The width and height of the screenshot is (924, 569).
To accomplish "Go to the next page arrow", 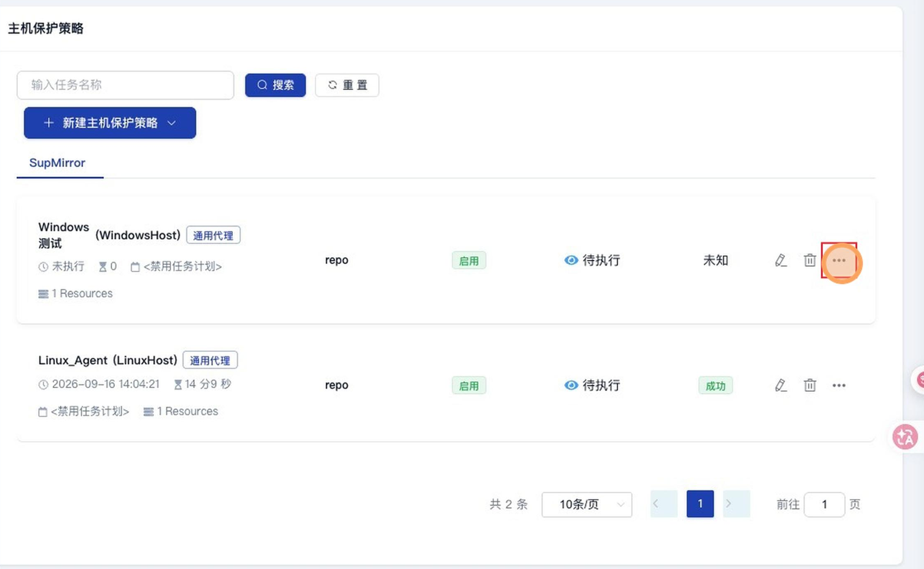I will click(x=736, y=504).
